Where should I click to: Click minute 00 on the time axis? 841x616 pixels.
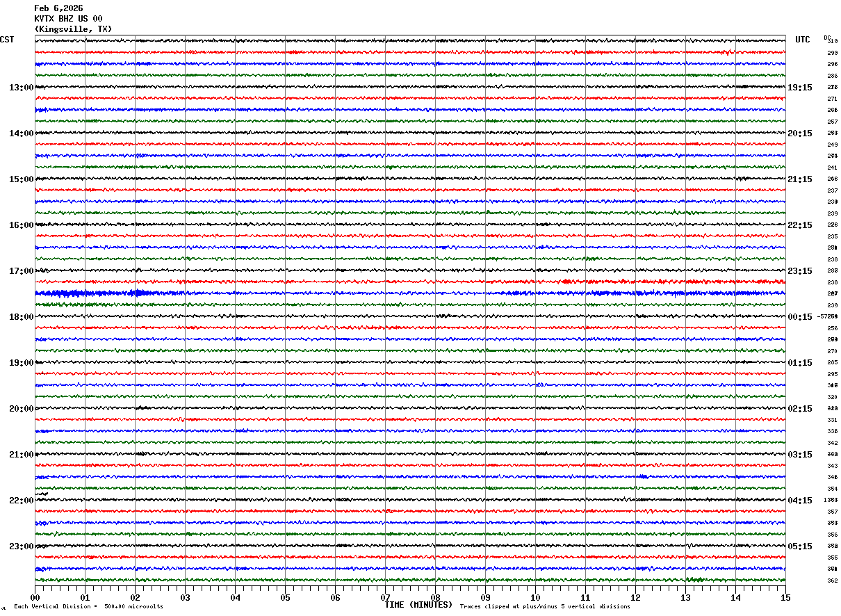coord(35,597)
